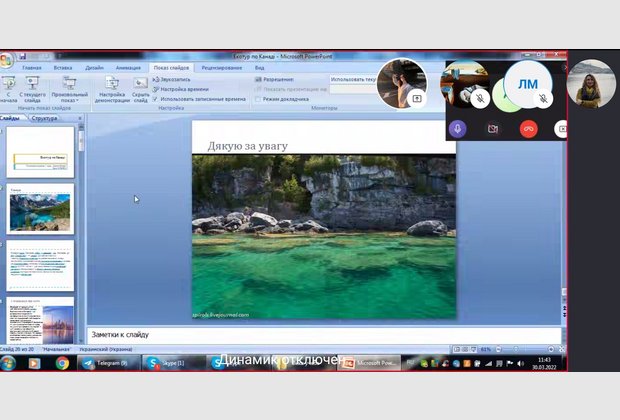Switch to the Structure pane tab

44,118
